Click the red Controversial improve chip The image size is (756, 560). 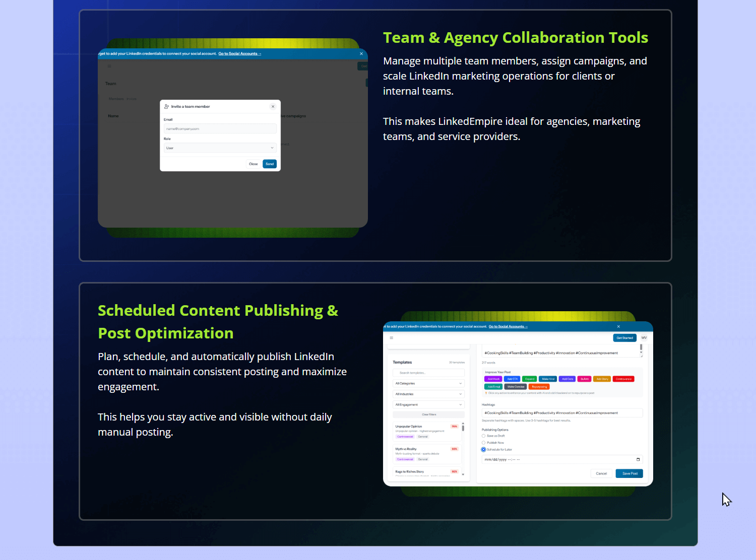pyautogui.click(x=623, y=379)
